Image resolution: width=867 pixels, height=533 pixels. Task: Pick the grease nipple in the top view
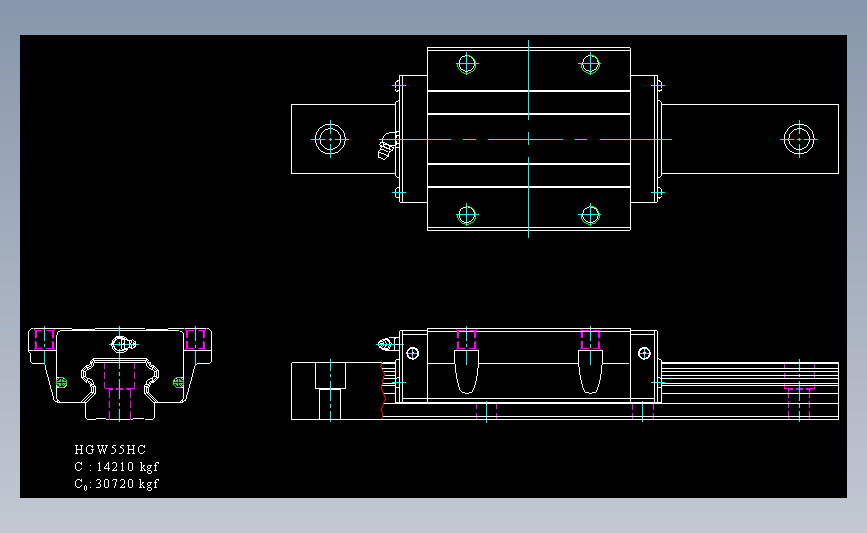click(x=388, y=145)
